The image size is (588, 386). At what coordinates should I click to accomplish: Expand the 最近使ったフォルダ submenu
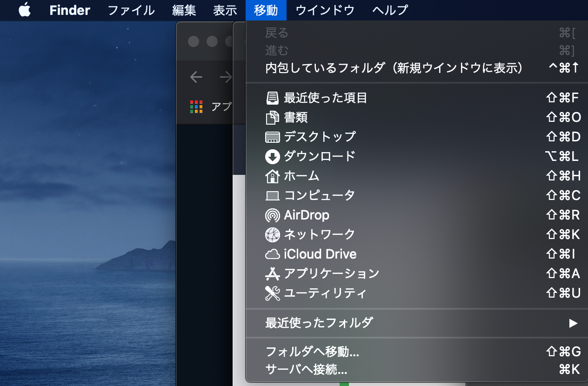click(x=417, y=323)
